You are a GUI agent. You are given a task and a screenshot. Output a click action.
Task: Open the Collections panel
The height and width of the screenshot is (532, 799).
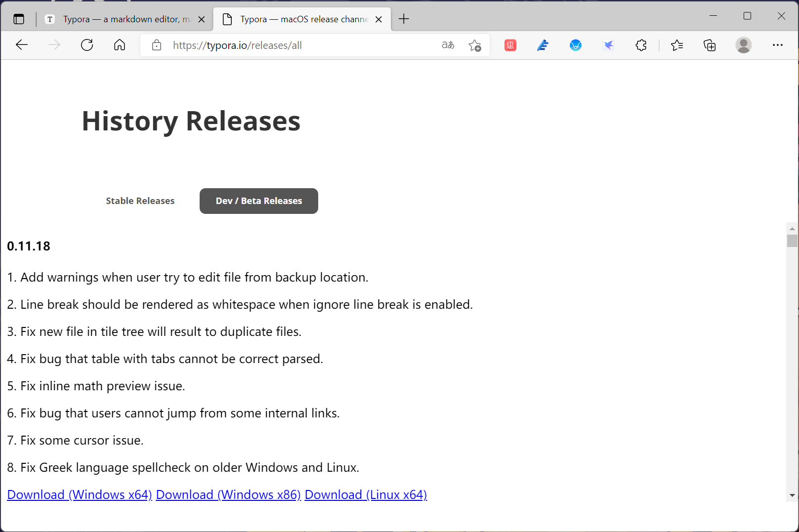click(710, 45)
